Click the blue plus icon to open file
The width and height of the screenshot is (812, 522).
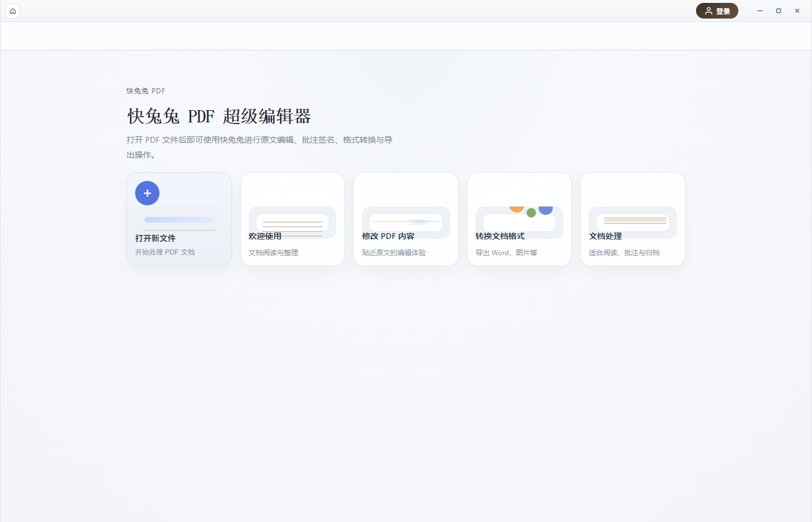click(147, 193)
